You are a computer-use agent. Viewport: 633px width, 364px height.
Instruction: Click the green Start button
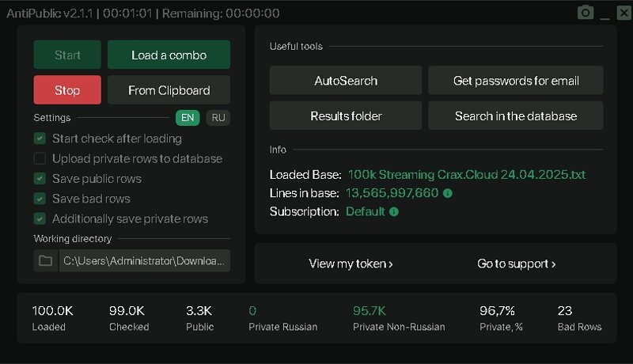pyautogui.click(x=67, y=55)
